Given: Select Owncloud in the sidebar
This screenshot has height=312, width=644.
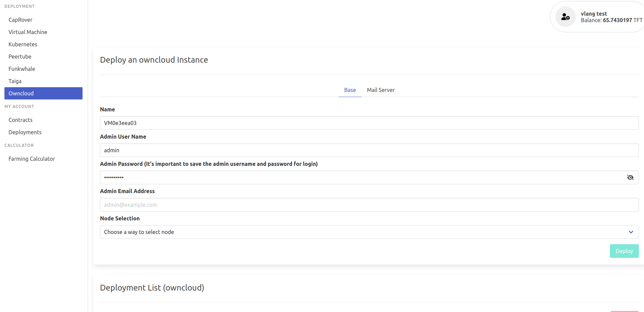Looking at the screenshot, I should [21, 93].
